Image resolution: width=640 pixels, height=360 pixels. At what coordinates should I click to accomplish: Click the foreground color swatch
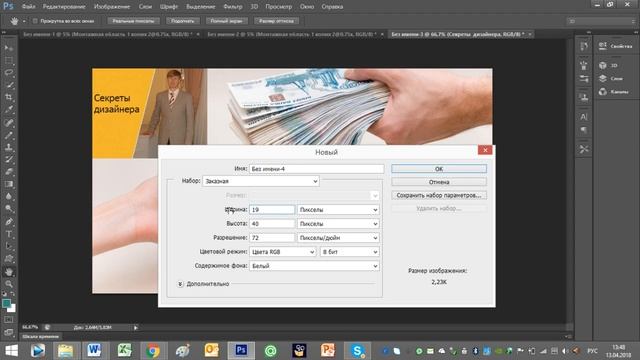(x=6, y=303)
